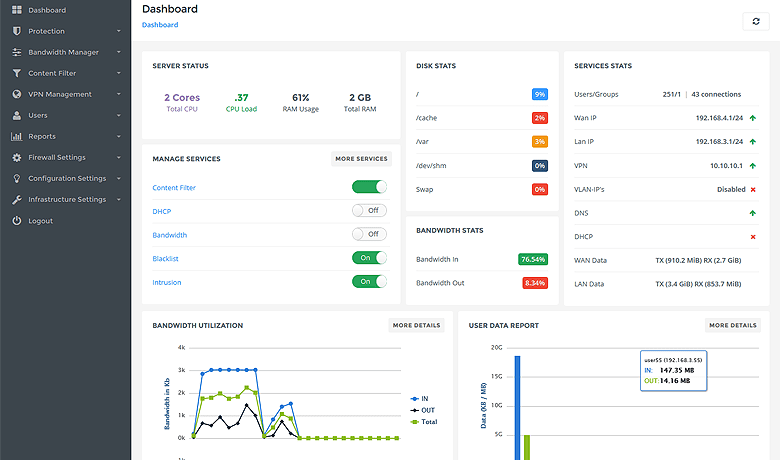Click the 43 connections text
Viewport: 780px width, 460px height.
[716, 94]
